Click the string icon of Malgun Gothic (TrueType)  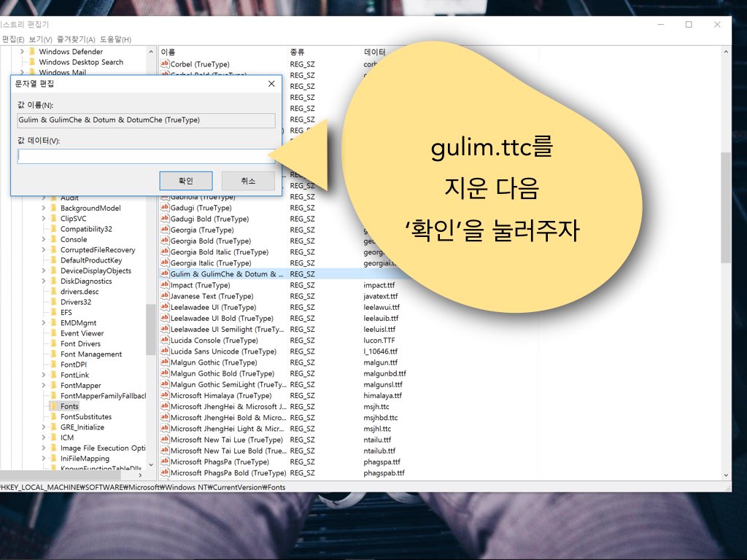165,362
